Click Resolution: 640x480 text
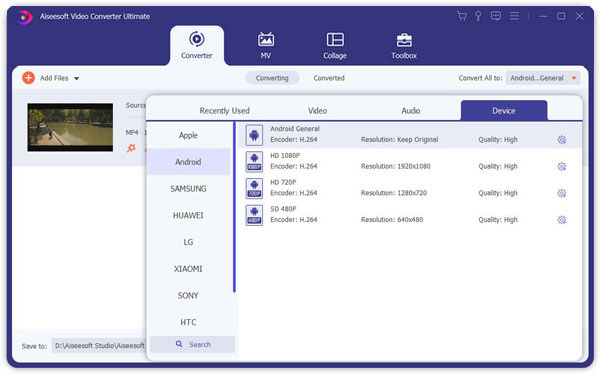Viewport: 600px width, 374px height. click(392, 220)
